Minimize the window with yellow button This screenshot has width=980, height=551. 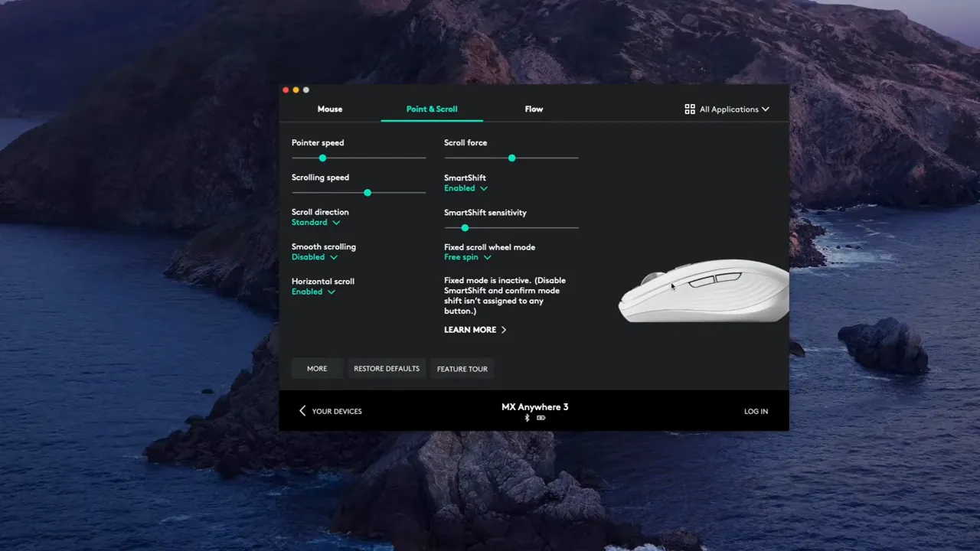click(296, 90)
